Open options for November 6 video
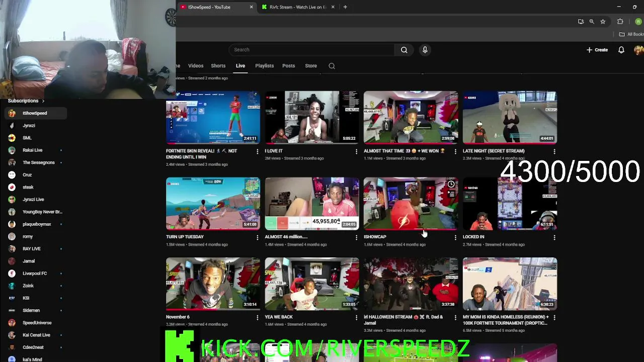This screenshot has height=362, width=644. click(x=257, y=318)
